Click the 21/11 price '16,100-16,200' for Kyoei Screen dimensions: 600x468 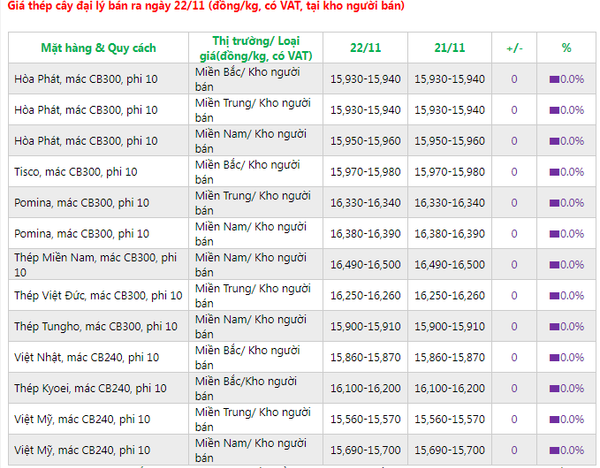click(450, 389)
